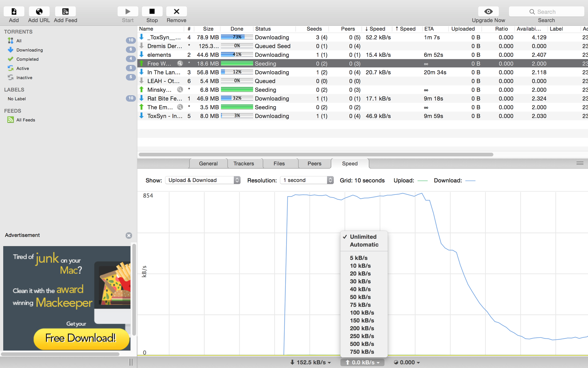Click queued arrow icon of Dremis Der... row
Viewport: 588px width, 368px height.
coord(142,46)
